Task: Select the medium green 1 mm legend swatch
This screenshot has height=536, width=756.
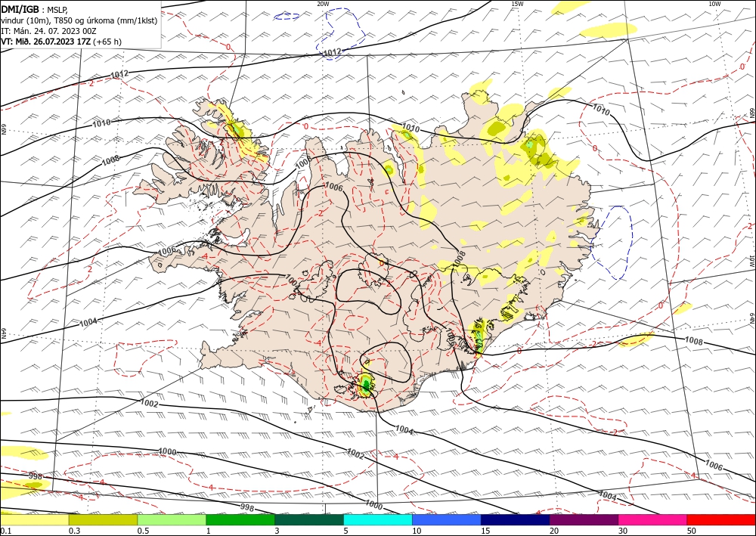Action: tap(240, 519)
